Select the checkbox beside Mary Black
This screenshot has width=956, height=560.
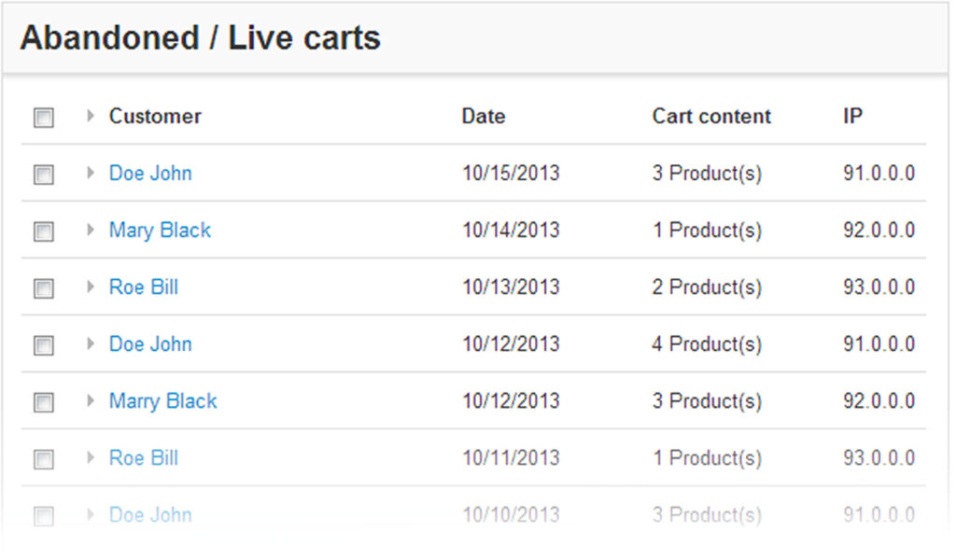[x=44, y=231]
